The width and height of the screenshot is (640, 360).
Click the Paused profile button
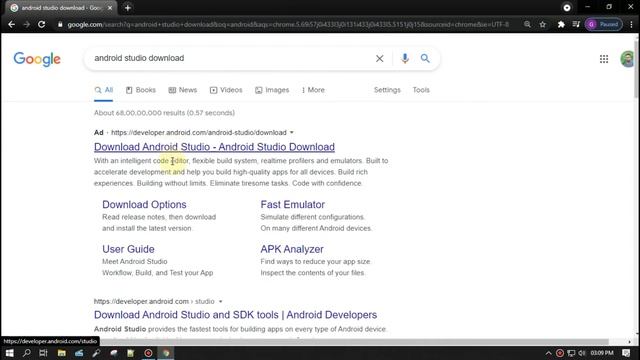(604, 24)
